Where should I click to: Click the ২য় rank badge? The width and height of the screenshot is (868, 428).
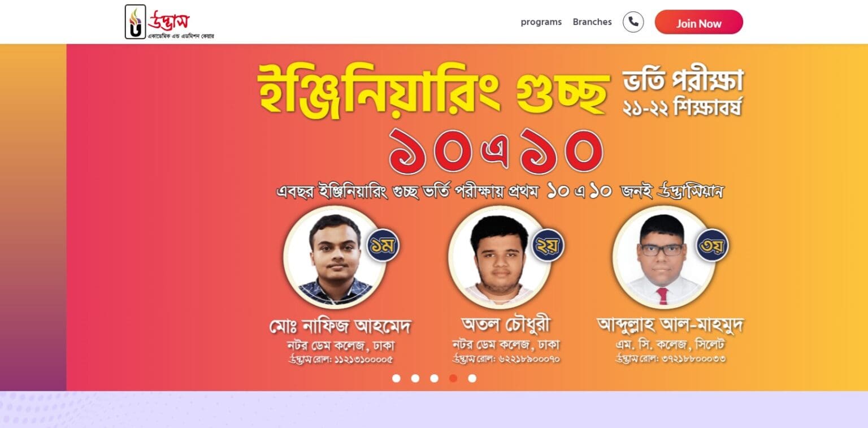[548, 245]
